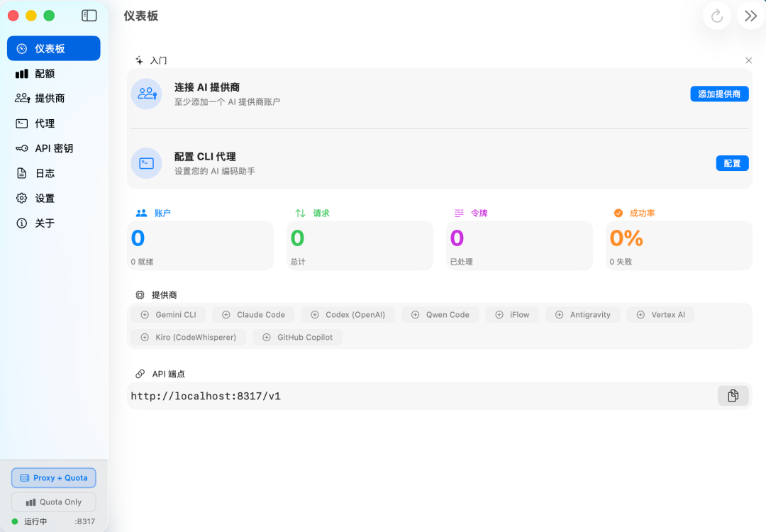The height and width of the screenshot is (532, 766).
Task: Switch to Quota Only mode
Action: coord(54,501)
